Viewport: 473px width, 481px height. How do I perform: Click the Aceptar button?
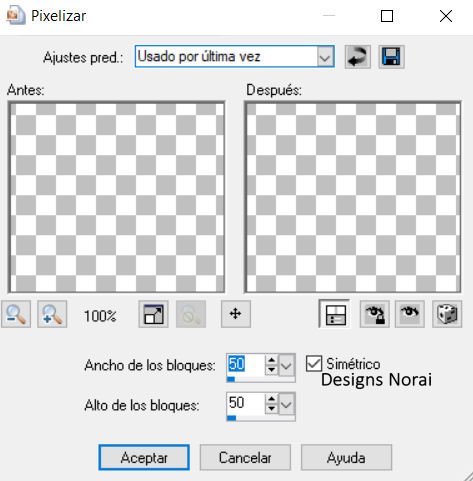click(x=144, y=457)
